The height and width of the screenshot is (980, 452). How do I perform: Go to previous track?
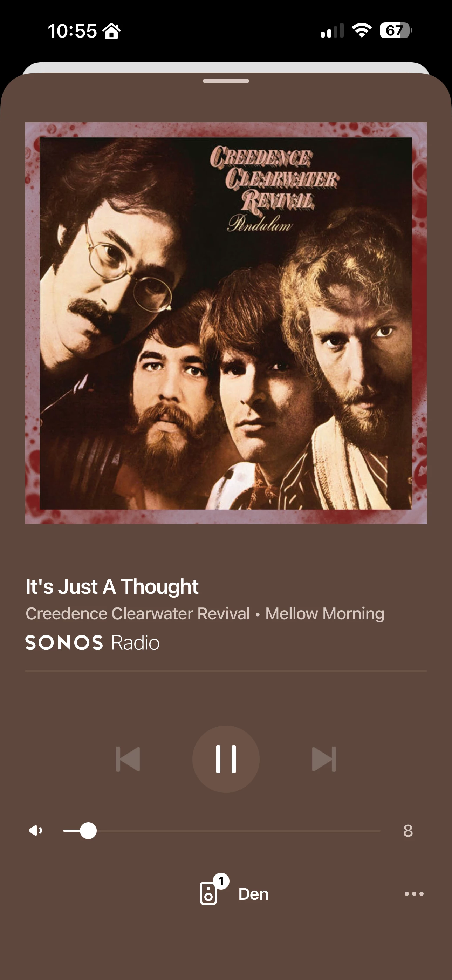[x=128, y=759]
